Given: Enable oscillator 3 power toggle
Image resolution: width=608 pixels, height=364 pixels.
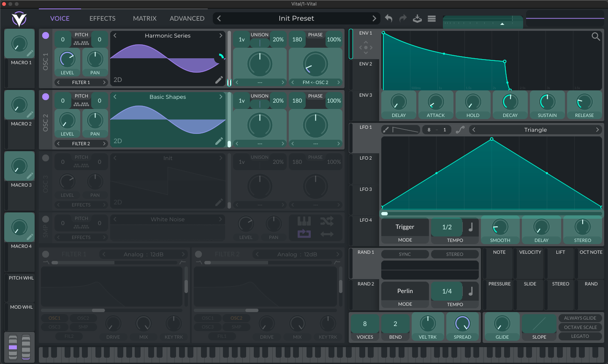Looking at the screenshot, I should coord(46,158).
